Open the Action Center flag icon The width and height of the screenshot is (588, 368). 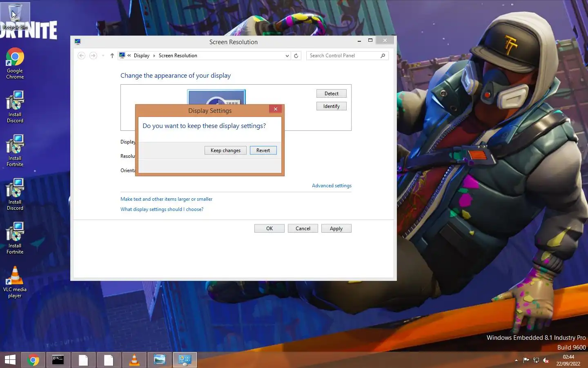526,360
